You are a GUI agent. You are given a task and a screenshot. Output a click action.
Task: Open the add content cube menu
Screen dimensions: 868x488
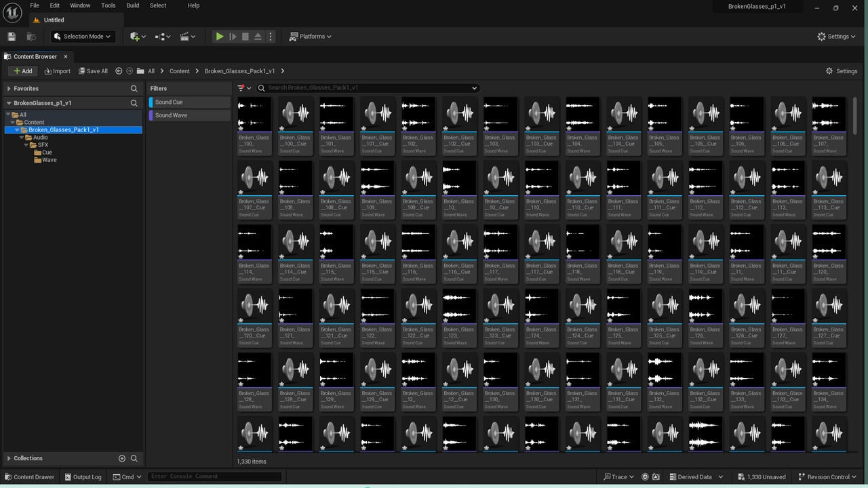pos(138,37)
